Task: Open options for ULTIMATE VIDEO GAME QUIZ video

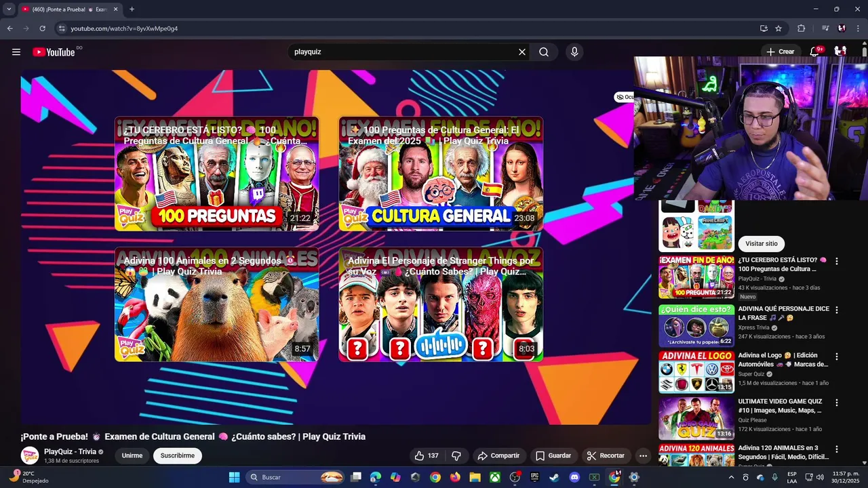Action: click(837, 403)
